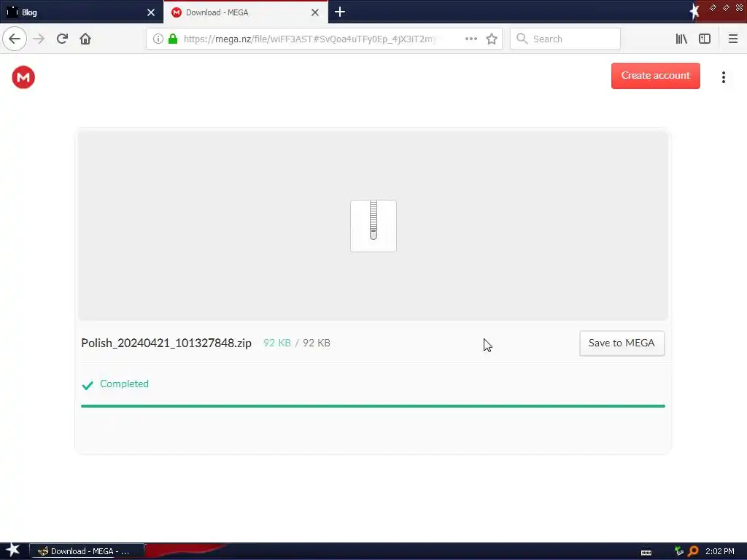Click the green padlock security icon
Image resolution: width=747 pixels, height=560 pixels.
[173, 39]
